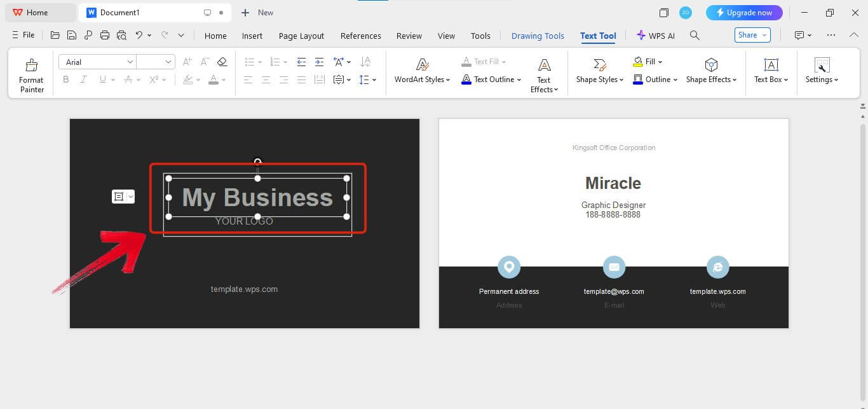Open the Drawing Tools tab
The image size is (868, 409).
click(538, 36)
